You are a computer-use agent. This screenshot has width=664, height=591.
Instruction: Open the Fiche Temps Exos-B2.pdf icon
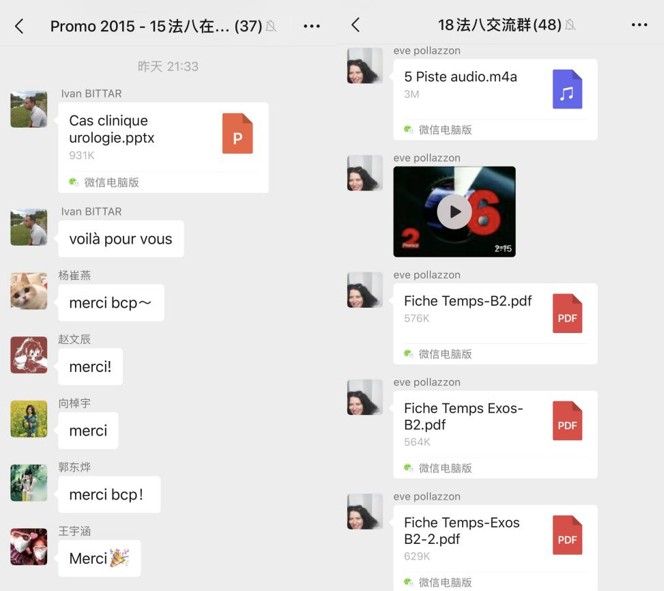click(567, 421)
